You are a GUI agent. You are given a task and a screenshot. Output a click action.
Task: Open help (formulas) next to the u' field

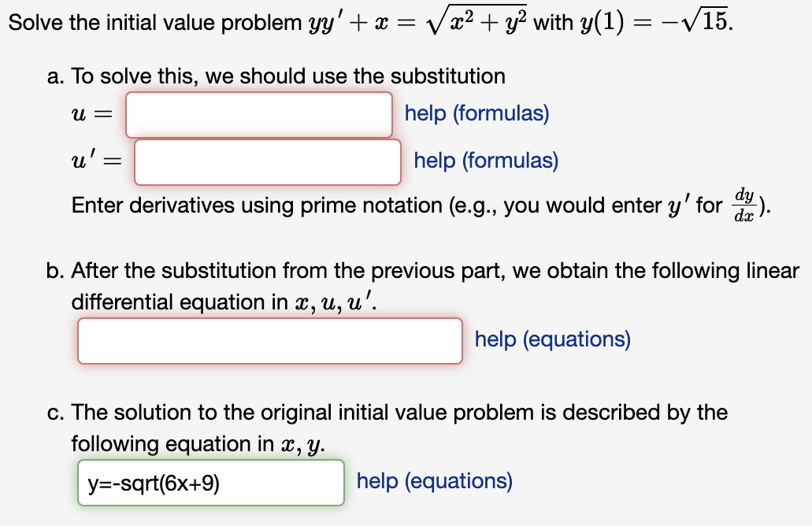pyautogui.click(x=485, y=161)
